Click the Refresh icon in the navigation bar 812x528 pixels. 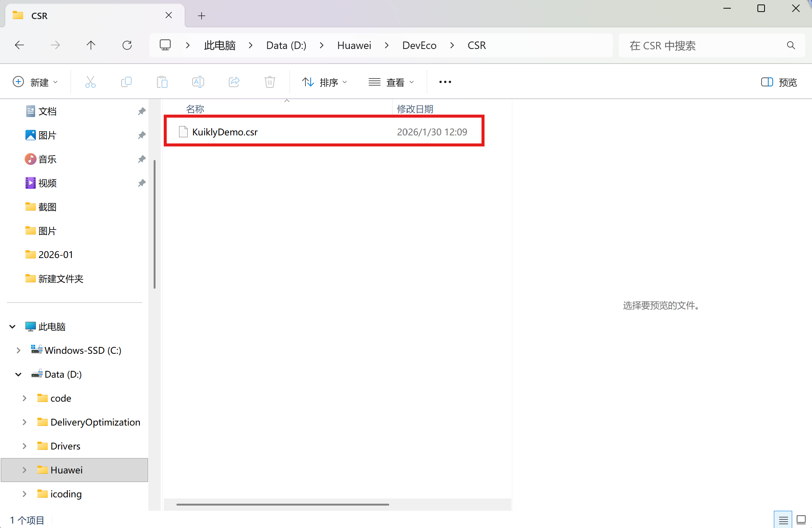[127, 45]
